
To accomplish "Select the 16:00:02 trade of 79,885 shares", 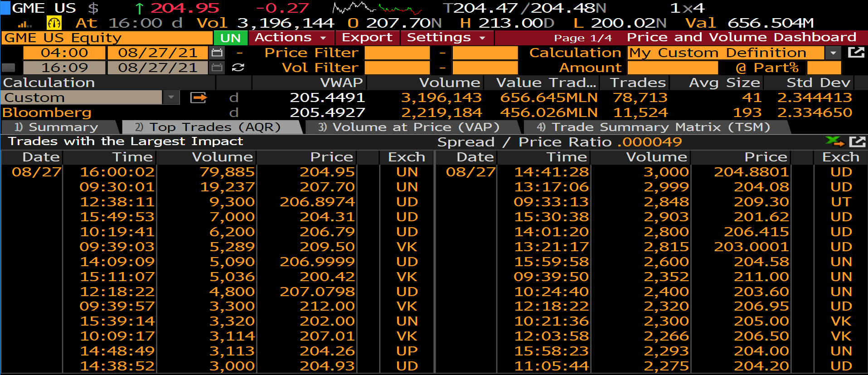I will point(217,172).
